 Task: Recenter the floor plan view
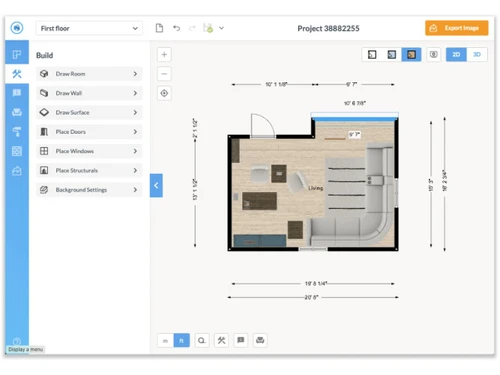coord(164,93)
